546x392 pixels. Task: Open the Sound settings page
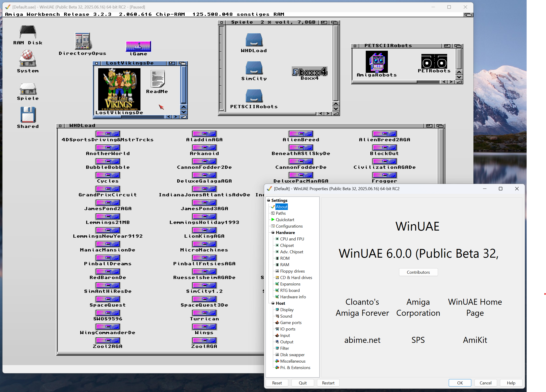click(x=286, y=316)
